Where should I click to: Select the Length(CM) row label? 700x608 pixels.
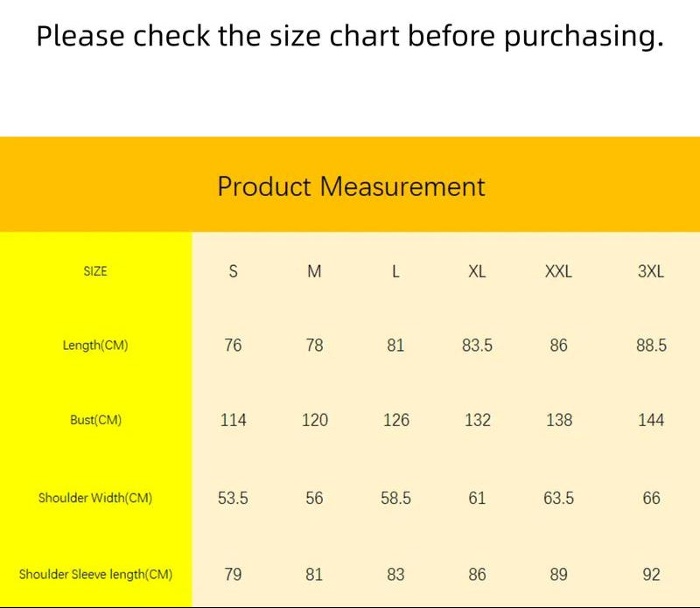pos(95,346)
